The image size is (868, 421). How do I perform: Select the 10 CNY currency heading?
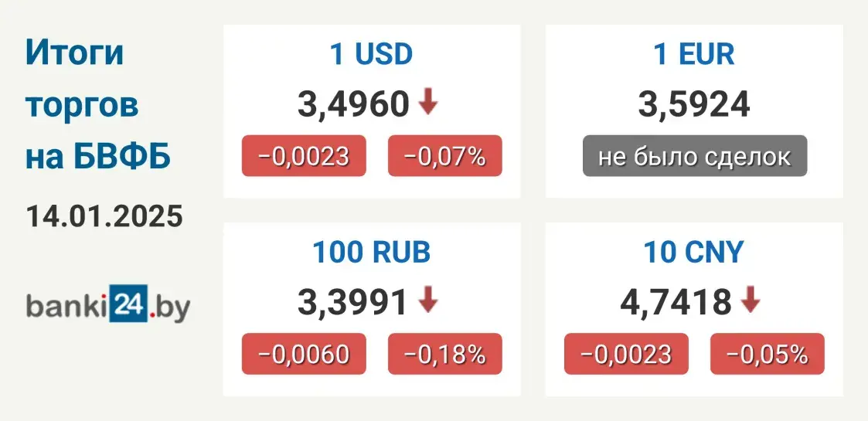[x=693, y=252]
